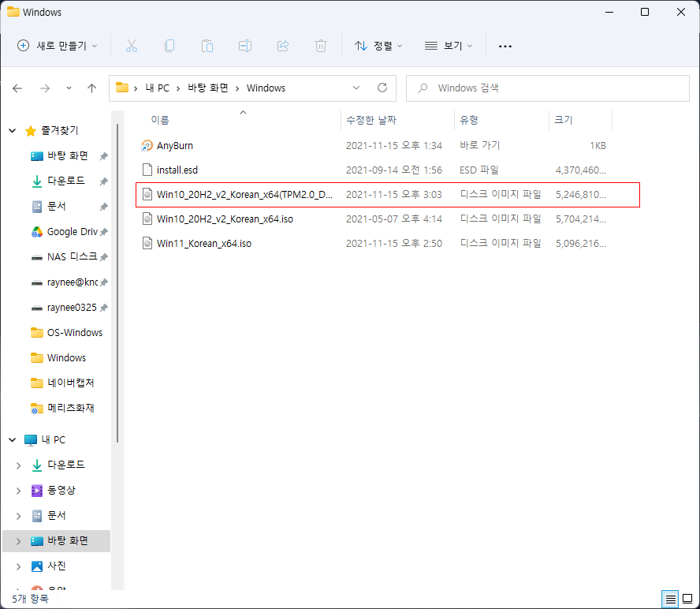The height and width of the screenshot is (609, 700).
Task: Expand 동영상 under 내 PC
Action: point(18,491)
